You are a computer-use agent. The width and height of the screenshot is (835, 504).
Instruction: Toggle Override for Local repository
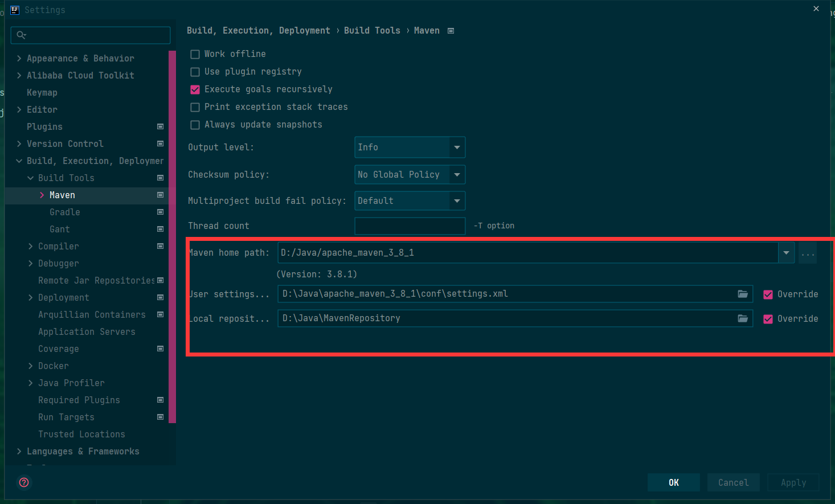768,319
